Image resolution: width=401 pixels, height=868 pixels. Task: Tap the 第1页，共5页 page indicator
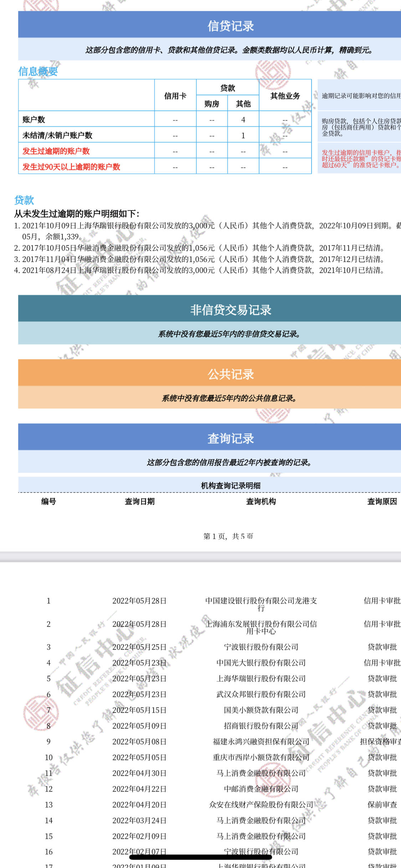[228, 536]
